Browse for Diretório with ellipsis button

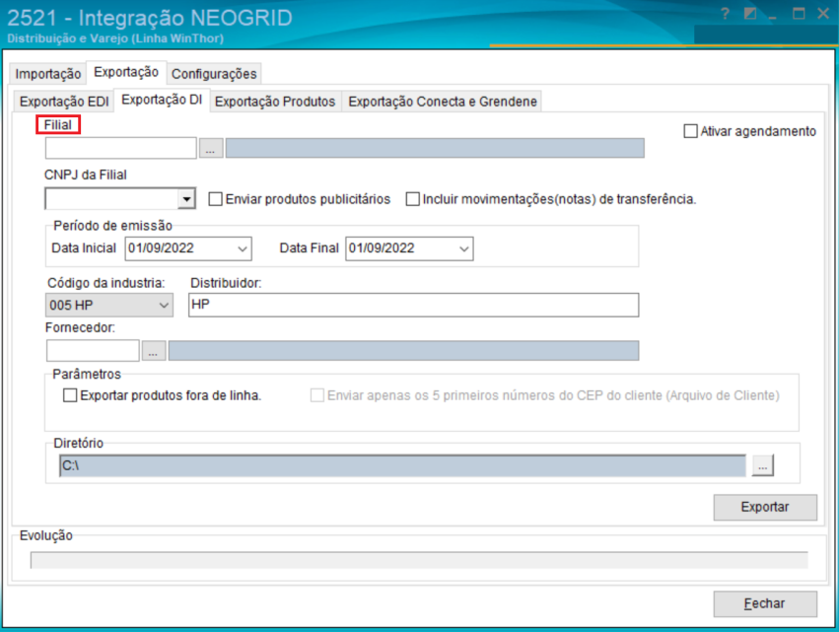click(762, 465)
